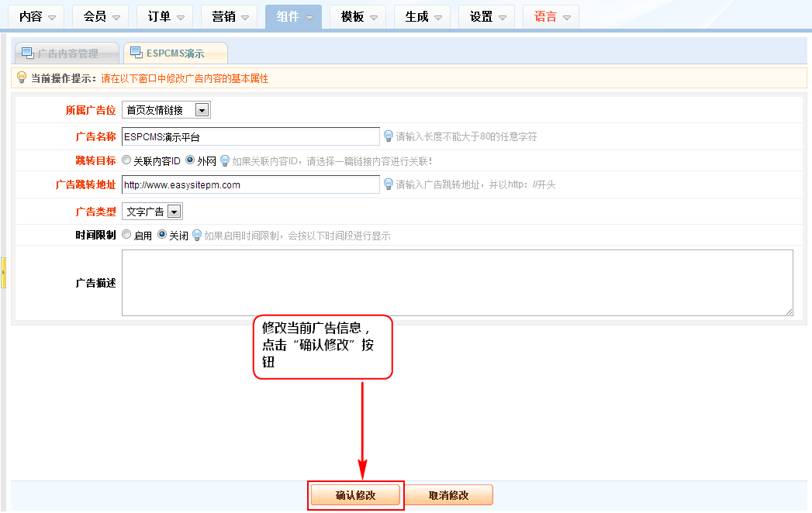The image size is (812, 513).
Task: Enable time limit with 启用 radio
Action: click(127, 235)
